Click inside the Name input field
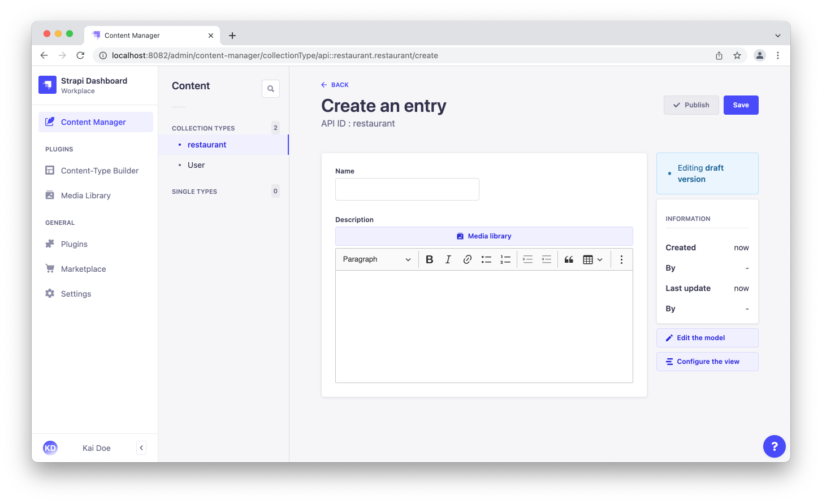The image size is (822, 504). pyautogui.click(x=406, y=189)
